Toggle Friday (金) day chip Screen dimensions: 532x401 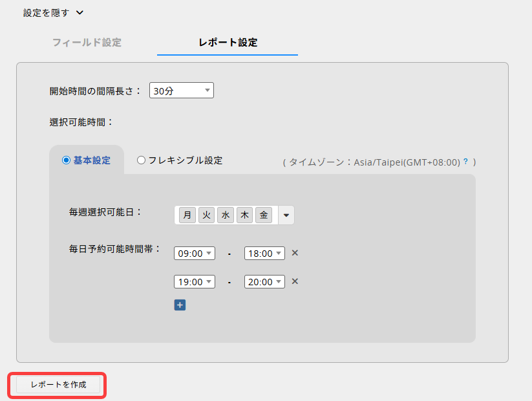coord(264,215)
